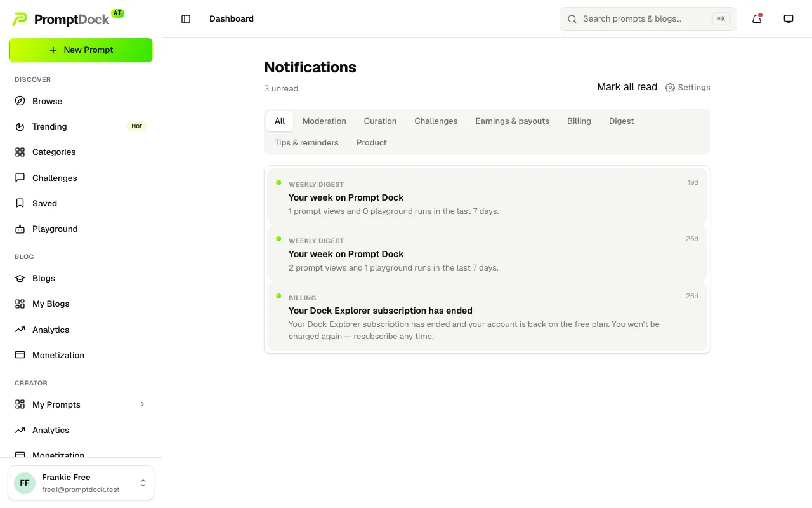Screen dimensions: 812x508
Task: Click the FF user avatar
Action: (25, 483)
